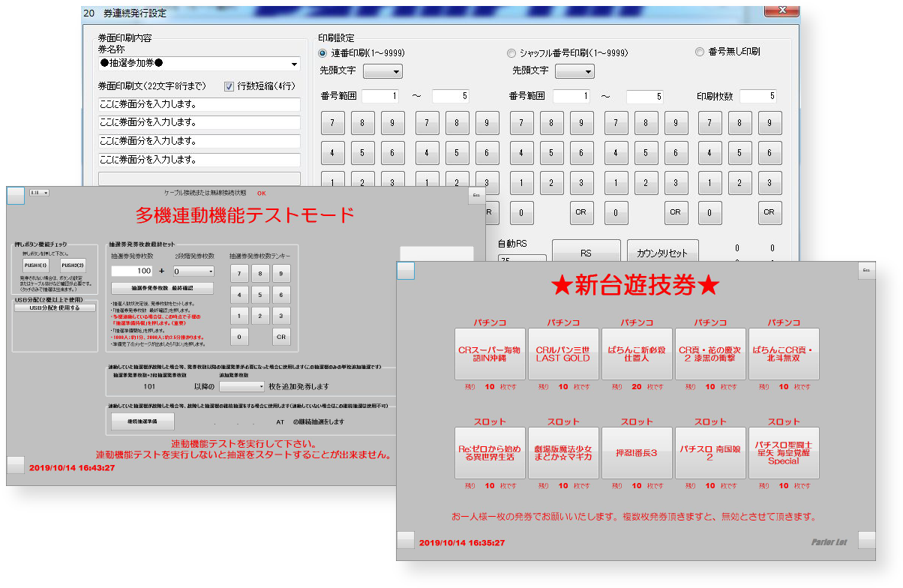Screen dimensions: 903x588
Task: Click key 4 on keypad below 印刷枚数
Action: (x=709, y=152)
